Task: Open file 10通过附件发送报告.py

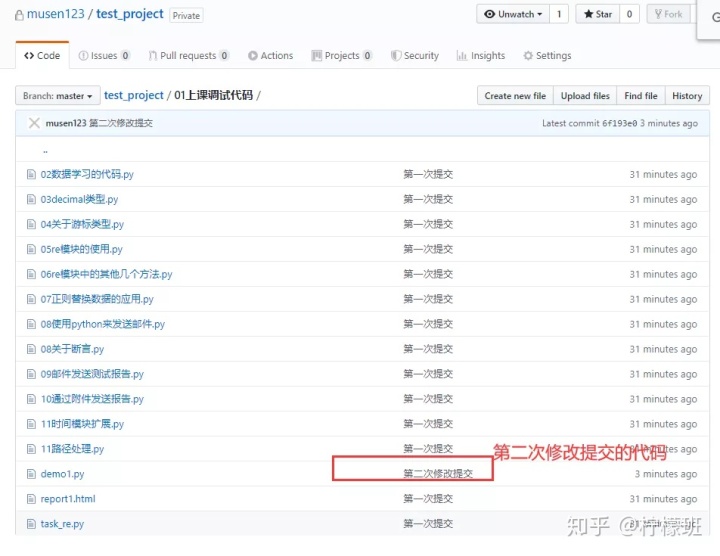Action: [x=92, y=399]
